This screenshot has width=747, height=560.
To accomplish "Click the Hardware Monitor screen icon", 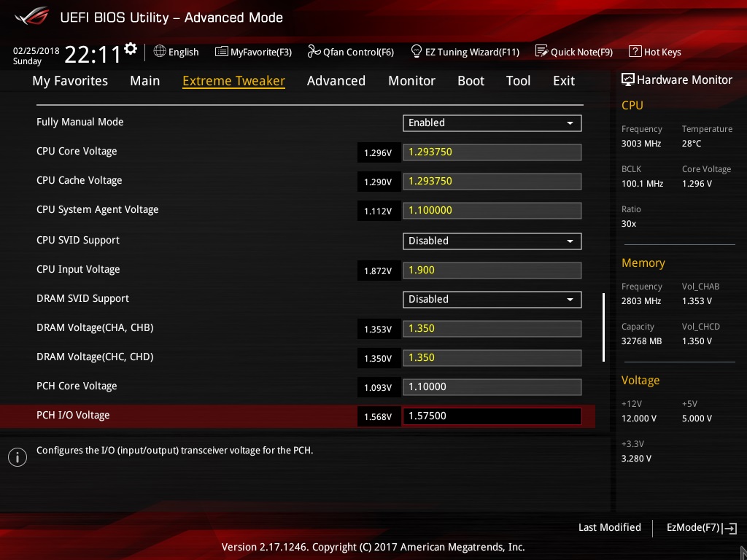I will (628, 79).
